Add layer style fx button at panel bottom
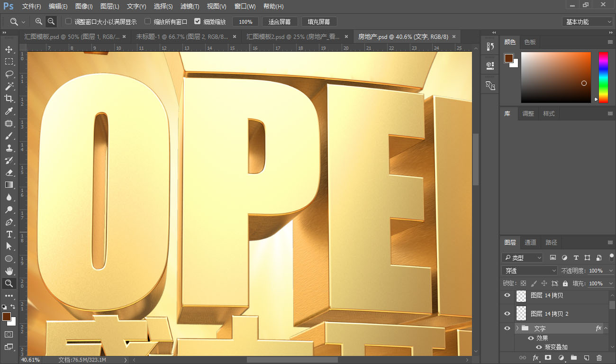Image resolution: width=616 pixels, height=364 pixels. pyautogui.click(x=536, y=358)
